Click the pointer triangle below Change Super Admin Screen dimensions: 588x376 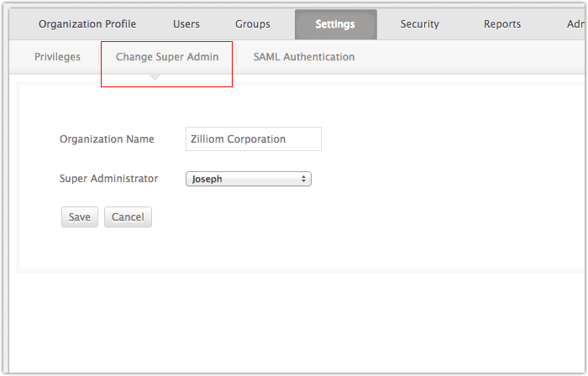(x=155, y=77)
